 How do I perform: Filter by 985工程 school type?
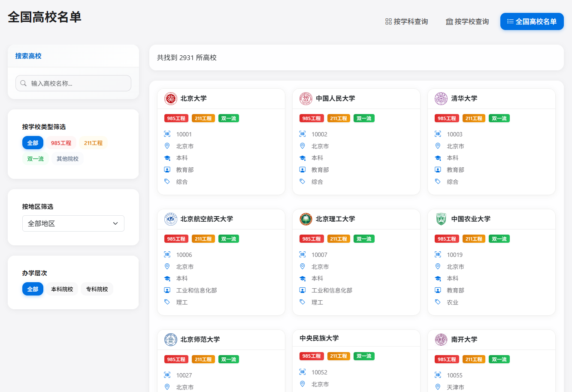[61, 143]
